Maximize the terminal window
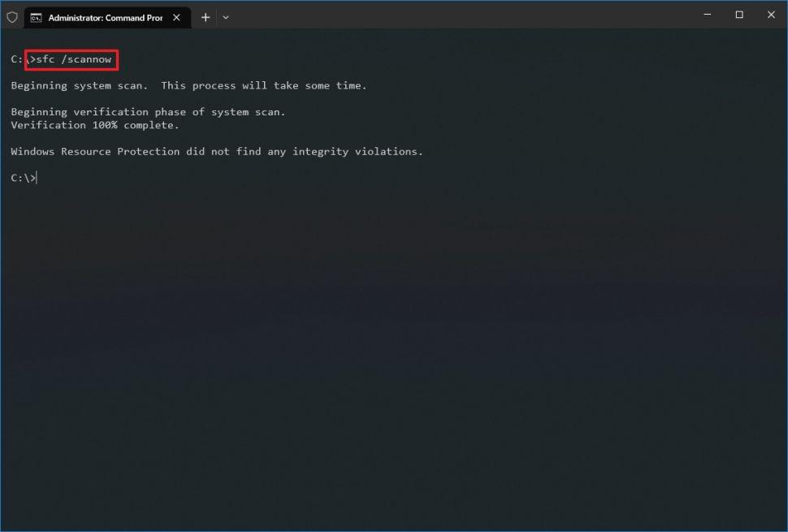The height and width of the screenshot is (532, 788). (x=739, y=15)
